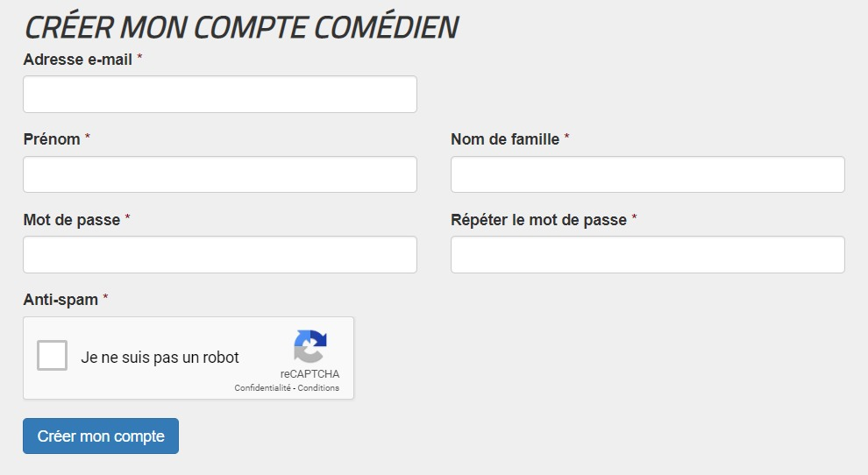
Task: Click the "Nom de famille" label
Action: (505, 139)
